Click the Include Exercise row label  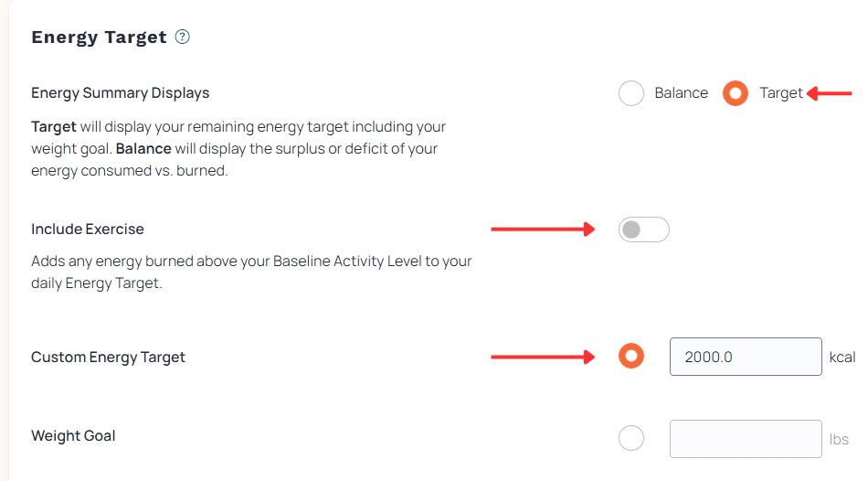tap(88, 229)
